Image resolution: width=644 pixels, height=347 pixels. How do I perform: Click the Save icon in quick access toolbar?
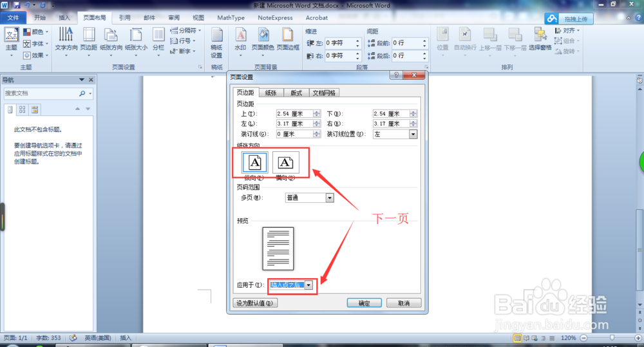click(17, 5)
